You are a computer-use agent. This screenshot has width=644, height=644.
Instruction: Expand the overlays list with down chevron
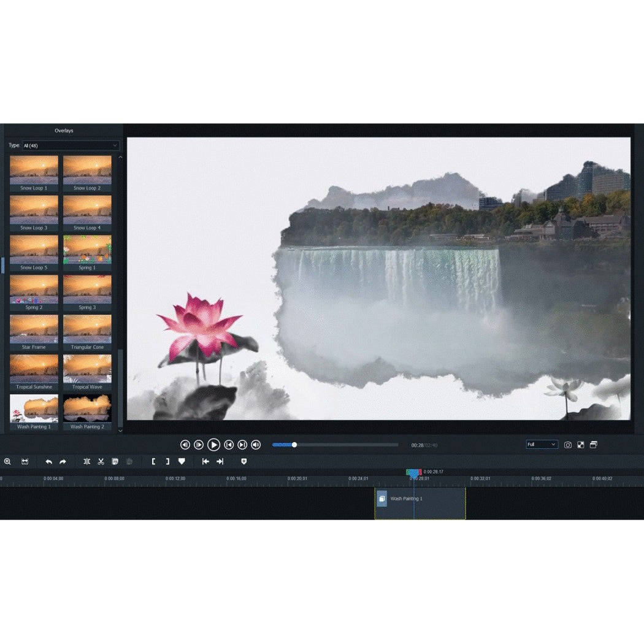click(x=120, y=431)
